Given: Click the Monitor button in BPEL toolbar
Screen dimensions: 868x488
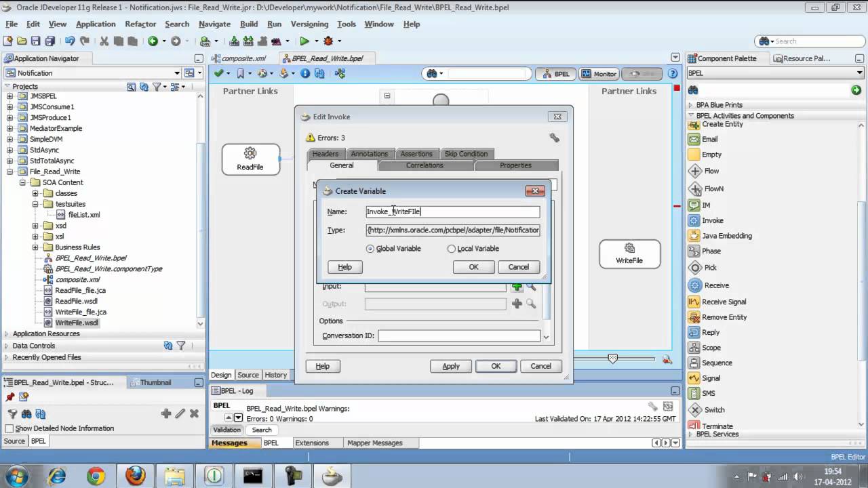Looking at the screenshot, I should click(599, 74).
